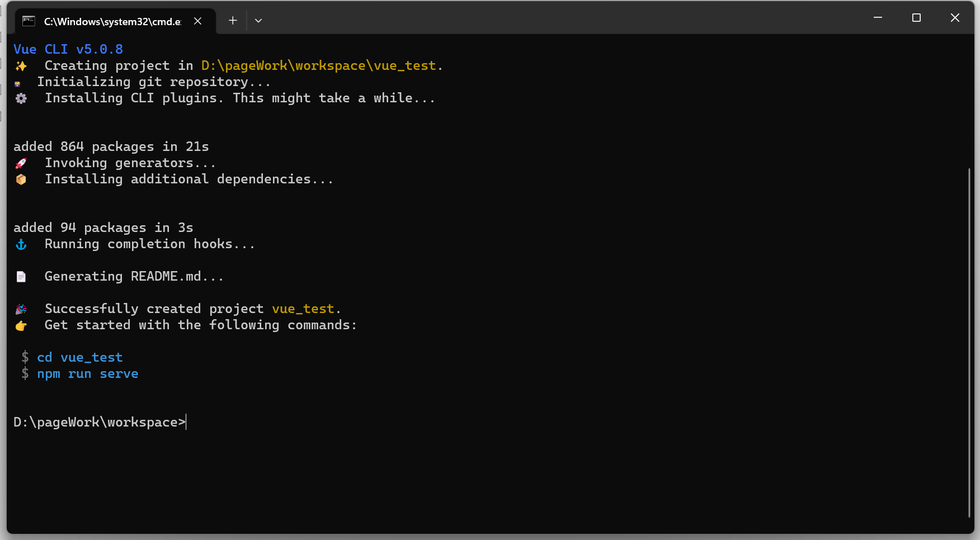Click yellow "vue_test" in the success line
Screen dimensions: 980x540
coord(303,309)
